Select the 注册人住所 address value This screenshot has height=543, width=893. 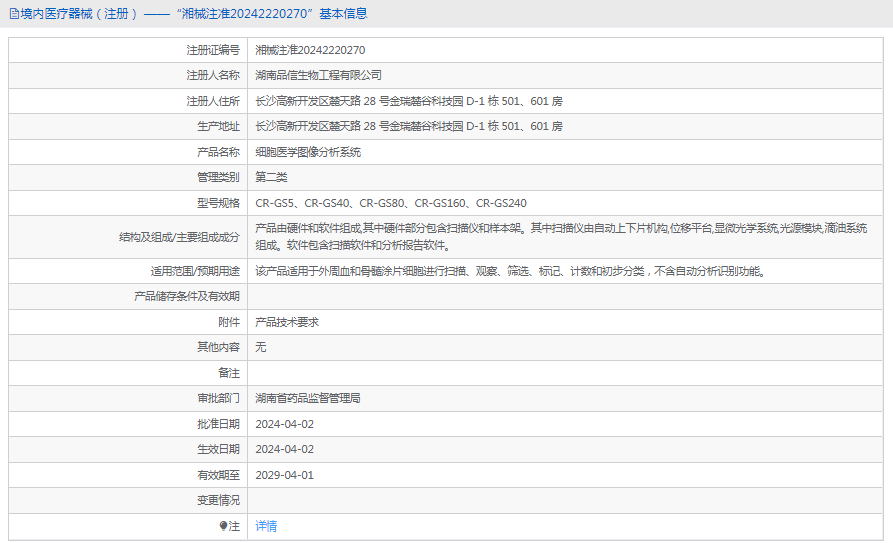409,101
